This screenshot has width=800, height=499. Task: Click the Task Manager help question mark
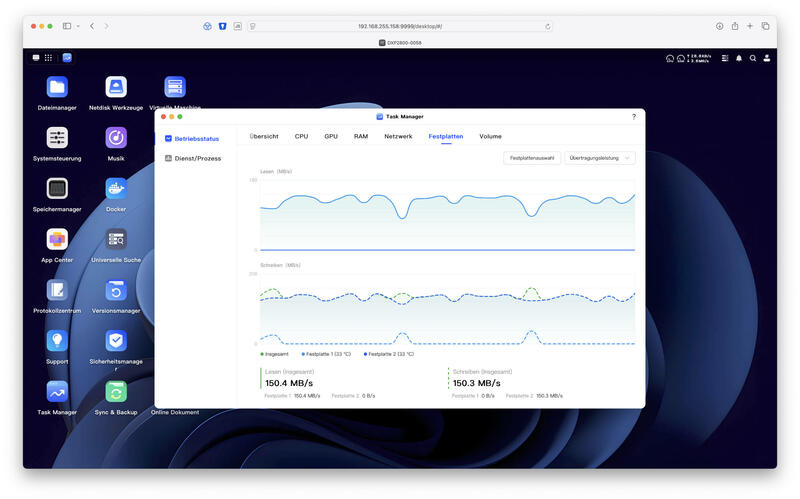click(x=634, y=117)
